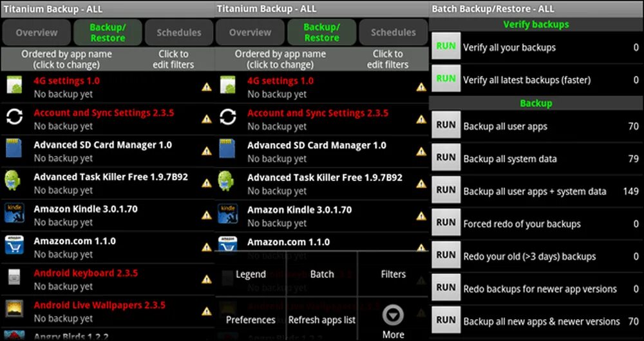Click warning triangle beside Account and Sync, left screen
644x341 pixels.
click(207, 119)
